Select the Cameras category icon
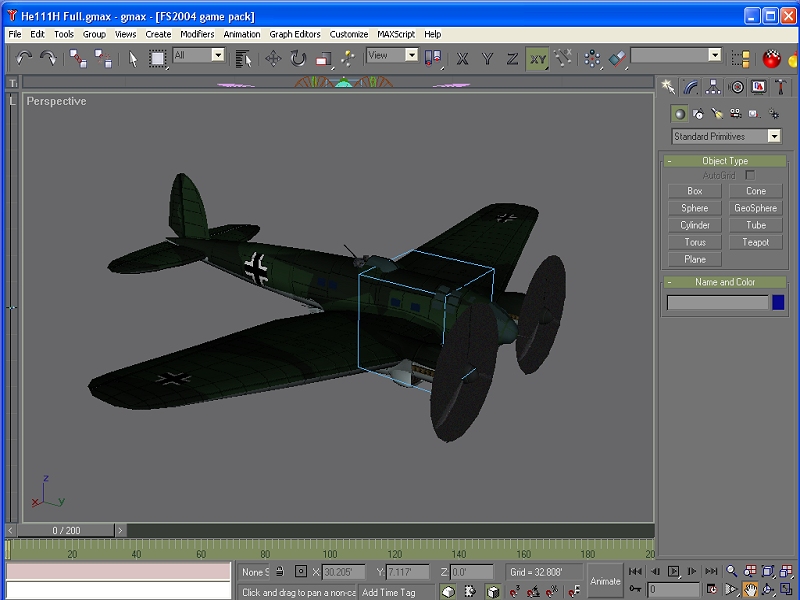 click(735, 114)
